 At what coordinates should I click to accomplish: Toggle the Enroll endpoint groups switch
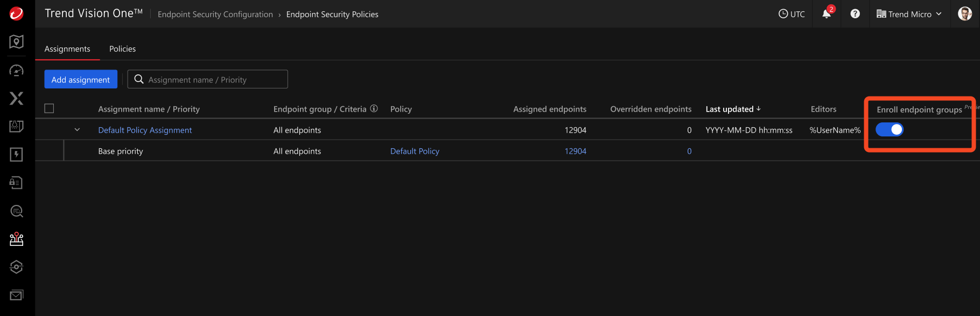point(890,129)
